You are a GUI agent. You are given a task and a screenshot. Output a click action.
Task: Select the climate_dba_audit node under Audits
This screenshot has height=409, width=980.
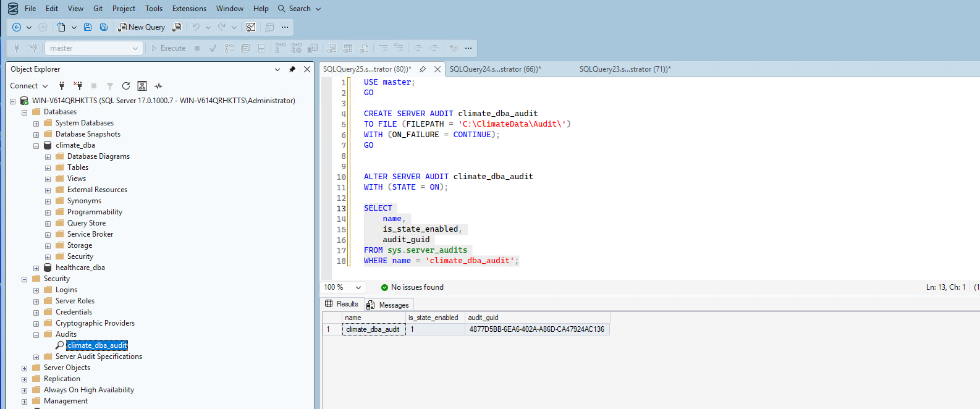(x=97, y=345)
